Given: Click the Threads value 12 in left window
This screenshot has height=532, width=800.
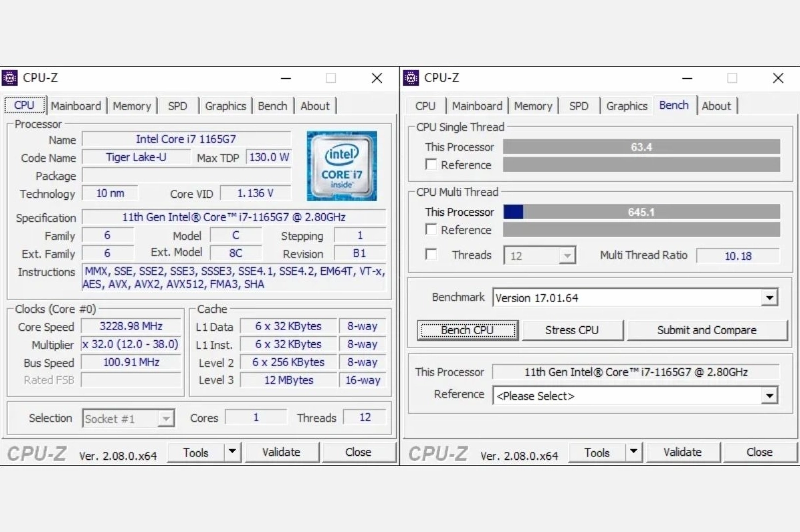Looking at the screenshot, I should (x=365, y=417).
